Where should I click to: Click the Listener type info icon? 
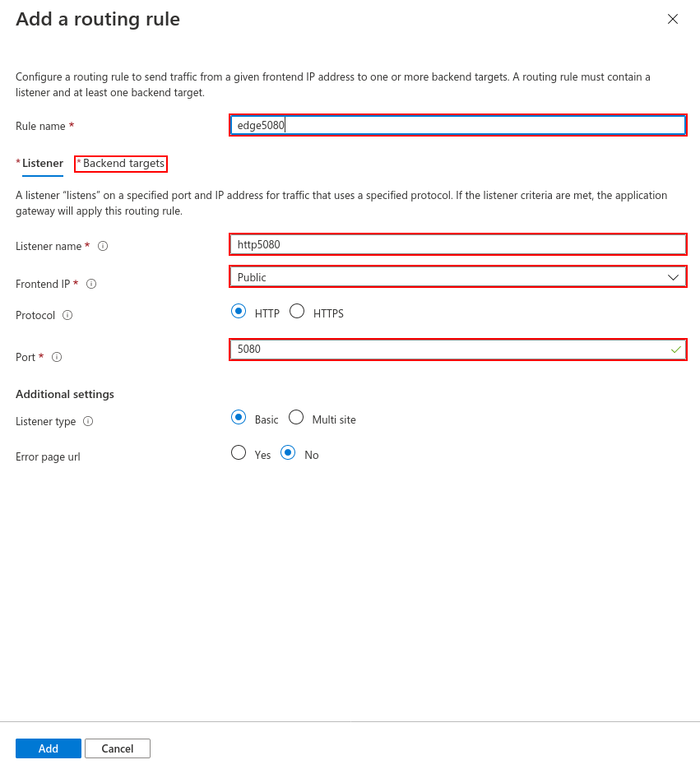tap(88, 421)
